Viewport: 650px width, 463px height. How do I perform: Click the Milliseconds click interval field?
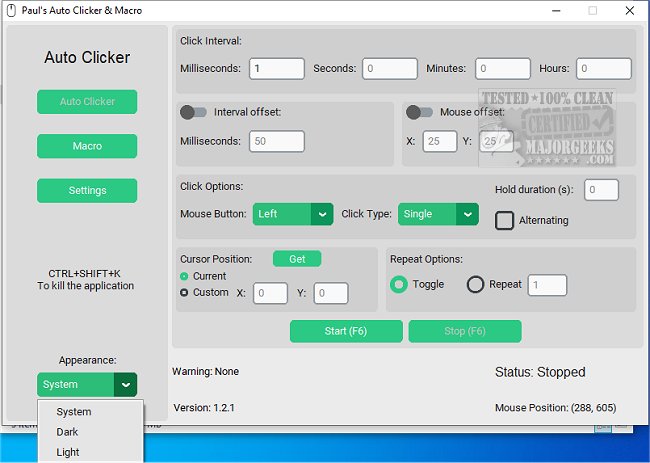click(x=276, y=69)
